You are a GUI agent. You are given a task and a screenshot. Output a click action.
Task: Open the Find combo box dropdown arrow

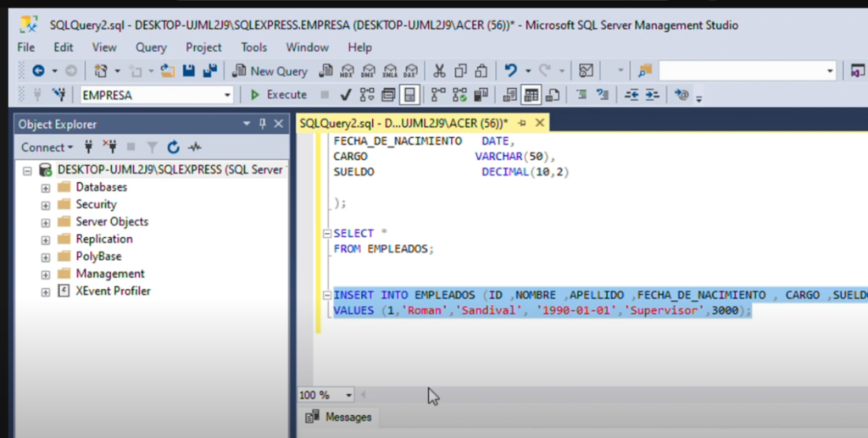click(830, 71)
